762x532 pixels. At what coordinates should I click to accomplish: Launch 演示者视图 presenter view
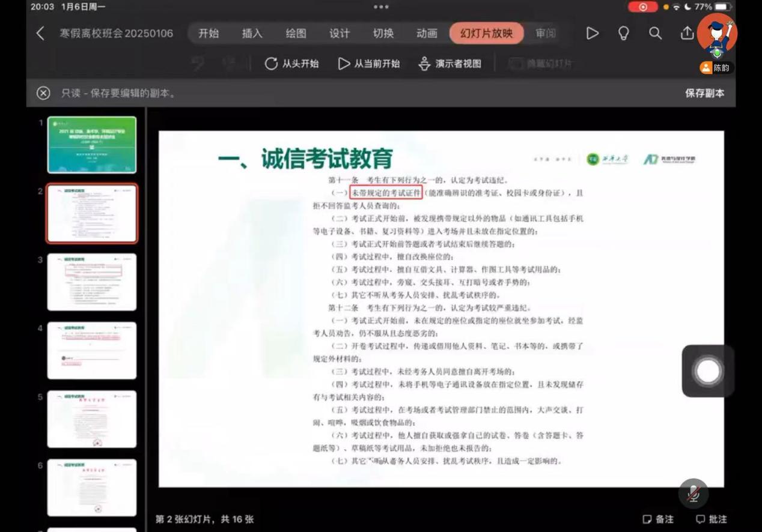point(450,64)
